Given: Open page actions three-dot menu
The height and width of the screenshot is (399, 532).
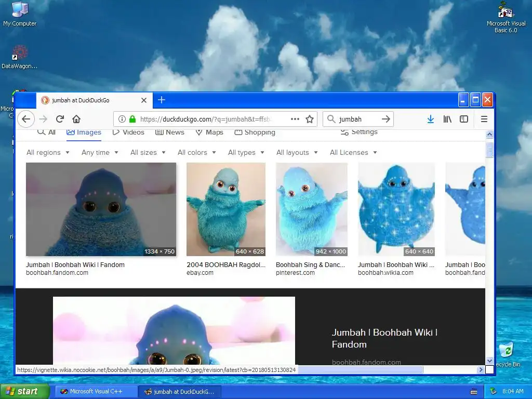Looking at the screenshot, I should [x=295, y=119].
